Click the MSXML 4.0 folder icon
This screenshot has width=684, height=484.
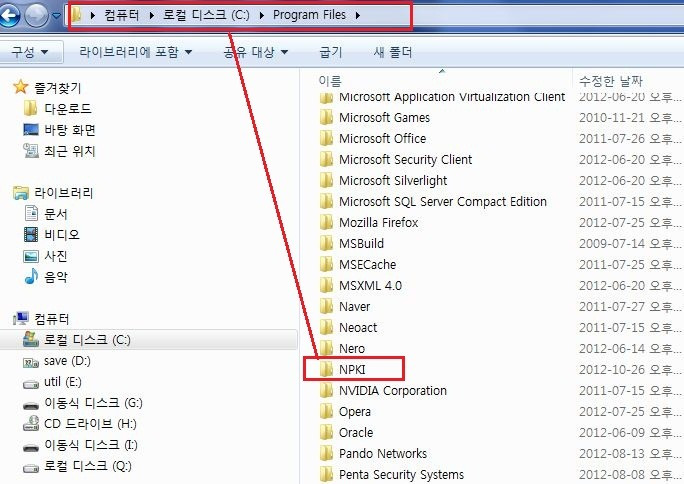[326, 285]
